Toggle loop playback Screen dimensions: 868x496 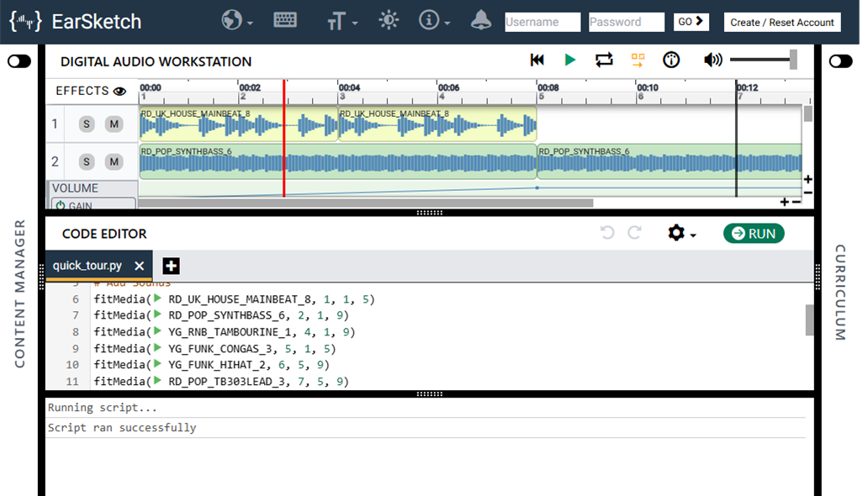(604, 60)
